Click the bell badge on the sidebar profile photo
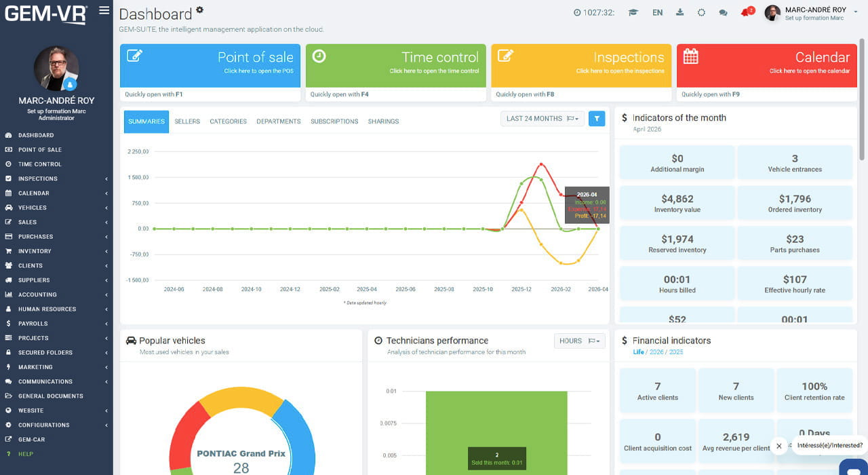This screenshot has height=475, width=868. click(69, 85)
